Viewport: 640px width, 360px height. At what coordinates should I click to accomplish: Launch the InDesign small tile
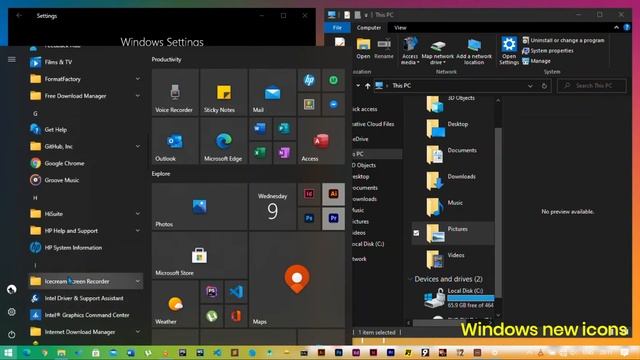(x=309, y=194)
